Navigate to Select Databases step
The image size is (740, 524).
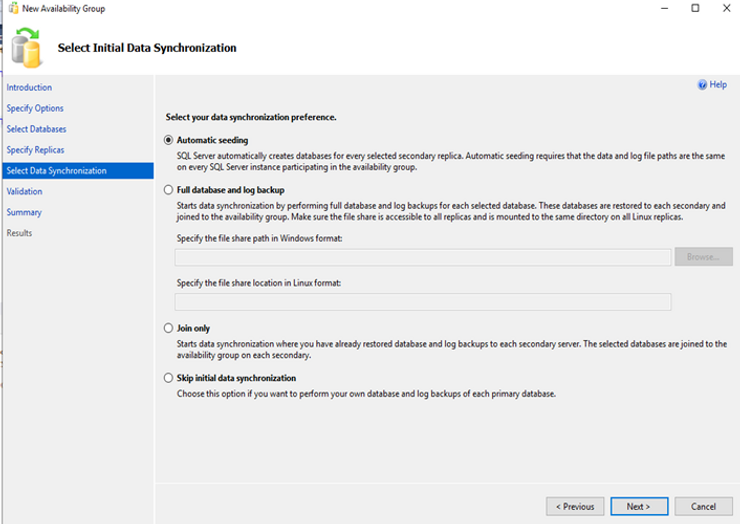point(37,129)
